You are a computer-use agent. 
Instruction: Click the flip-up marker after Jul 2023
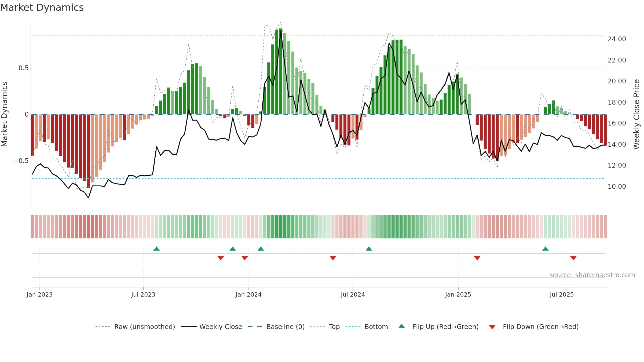tap(157, 249)
